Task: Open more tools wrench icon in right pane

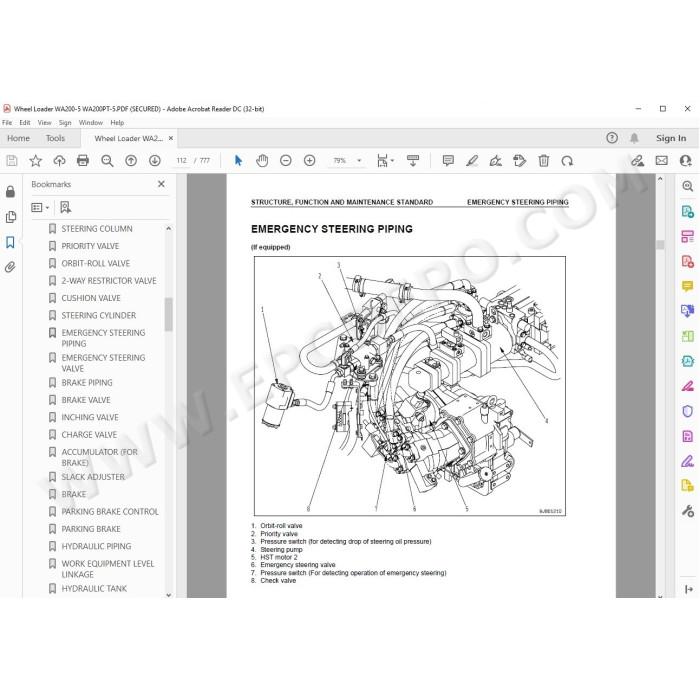Action: pyautogui.click(x=688, y=511)
